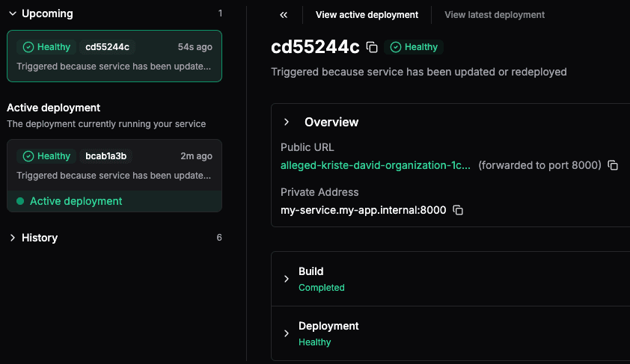Expand the Build section
Image resolution: width=630 pixels, height=364 pixels.
click(x=287, y=279)
